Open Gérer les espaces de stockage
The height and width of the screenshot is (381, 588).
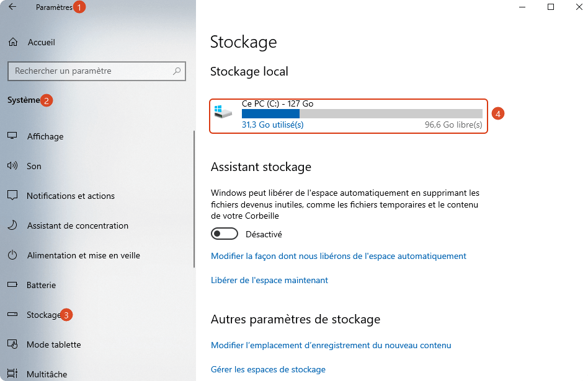pos(268,369)
